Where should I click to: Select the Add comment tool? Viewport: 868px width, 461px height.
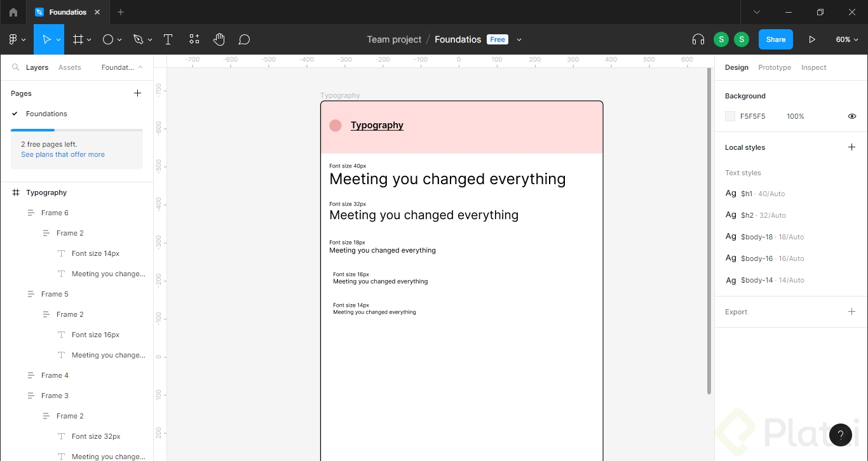coord(244,39)
